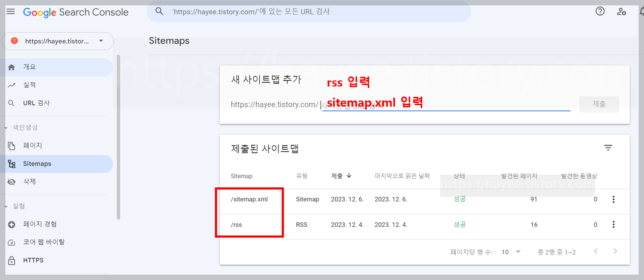Open filter icon in 제출된 사이트맵
This screenshot has width=644, height=280.
[608, 148]
